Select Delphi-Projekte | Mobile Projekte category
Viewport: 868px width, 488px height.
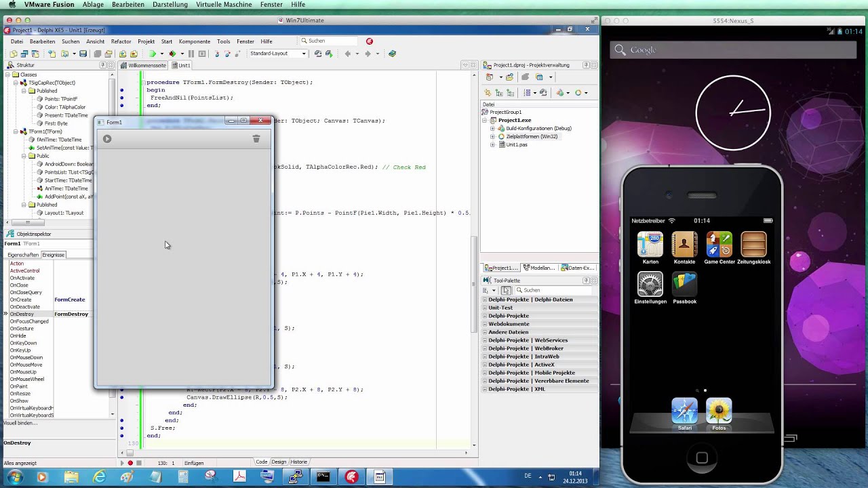[540, 373]
